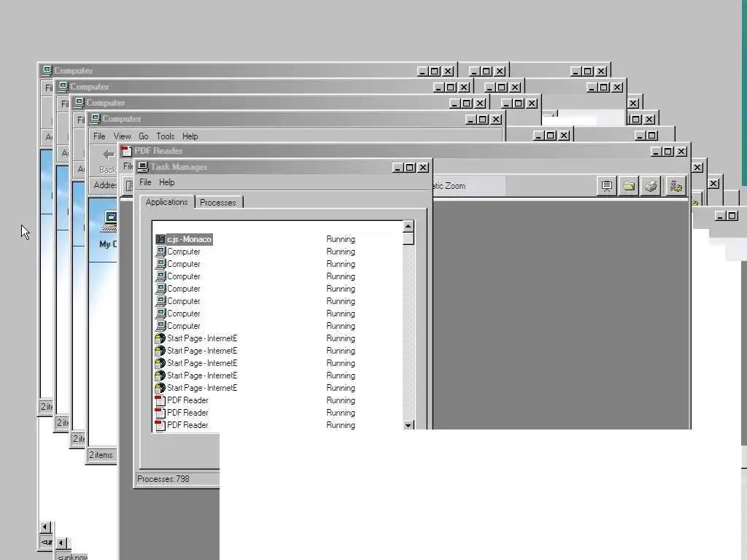Image resolution: width=747 pixels, height=560 pixels.
Task: Close the Task Manager window
Action: 423,168
